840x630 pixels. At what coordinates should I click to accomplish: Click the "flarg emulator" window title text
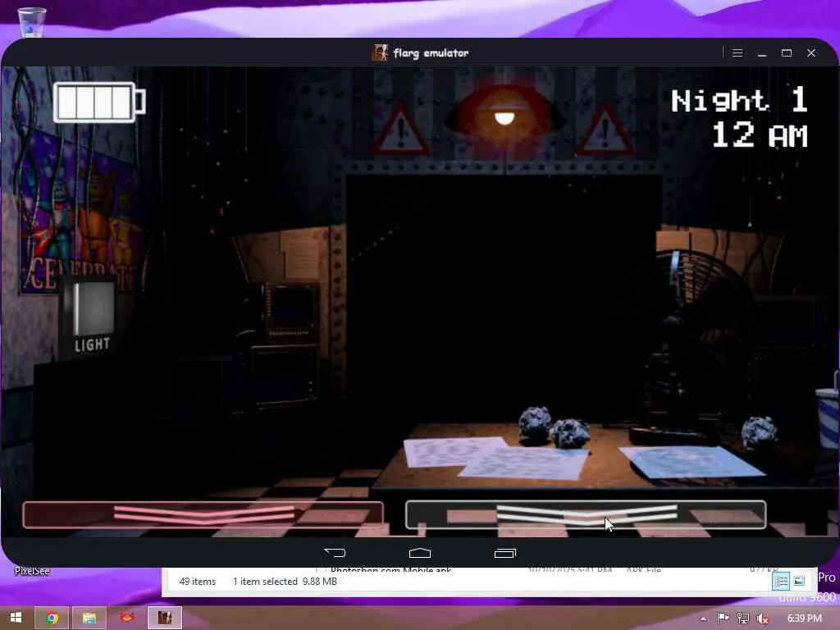click(x=431, y=53)
